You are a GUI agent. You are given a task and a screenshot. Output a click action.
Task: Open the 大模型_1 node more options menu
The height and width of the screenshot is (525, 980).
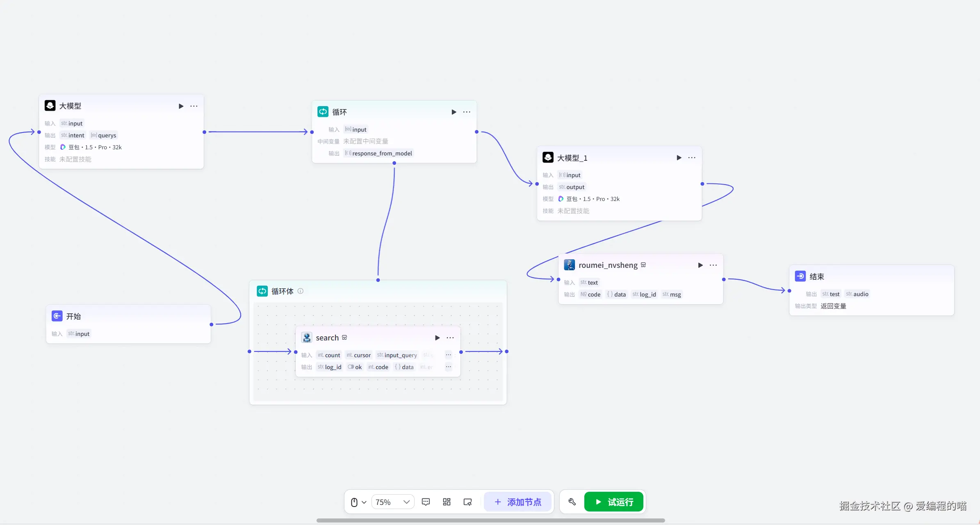(x=692, y=158)
